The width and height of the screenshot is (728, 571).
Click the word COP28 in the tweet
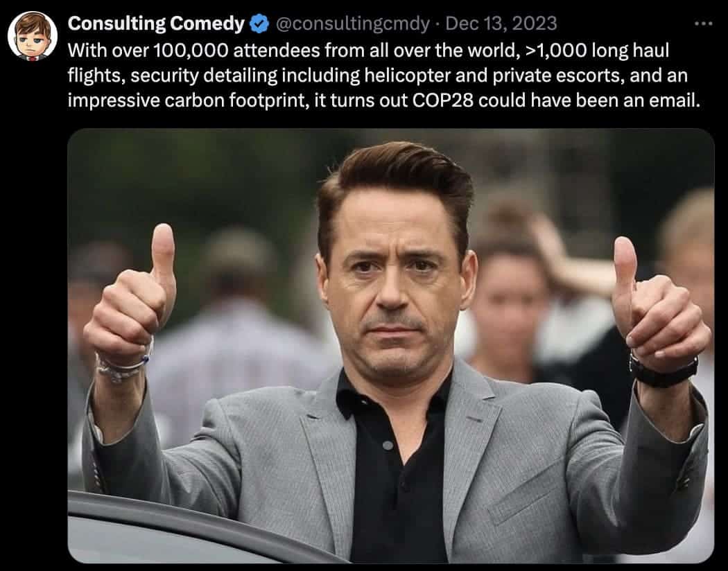click(443, 100)
